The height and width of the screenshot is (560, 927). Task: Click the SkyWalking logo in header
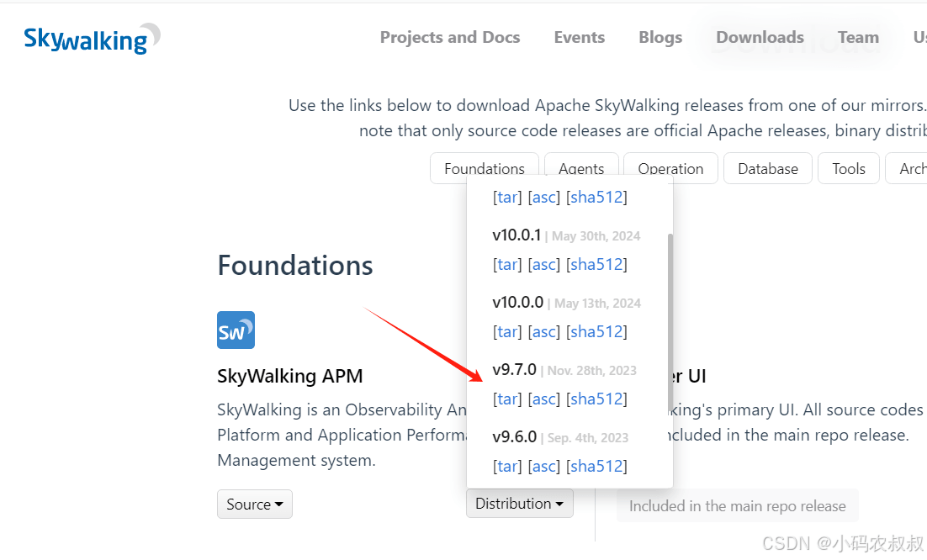click(x=92, y=39)
